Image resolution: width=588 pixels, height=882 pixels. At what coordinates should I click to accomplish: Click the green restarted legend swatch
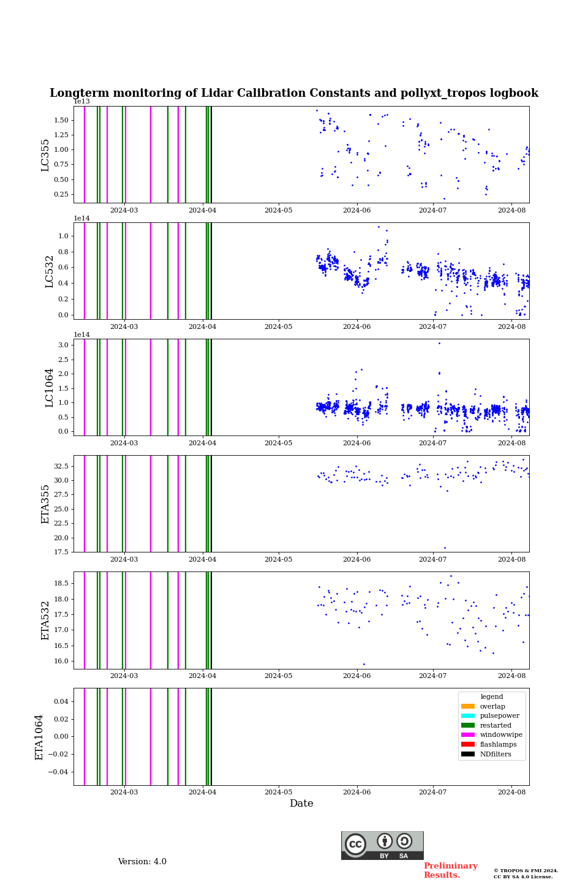(x=468, y=725)
